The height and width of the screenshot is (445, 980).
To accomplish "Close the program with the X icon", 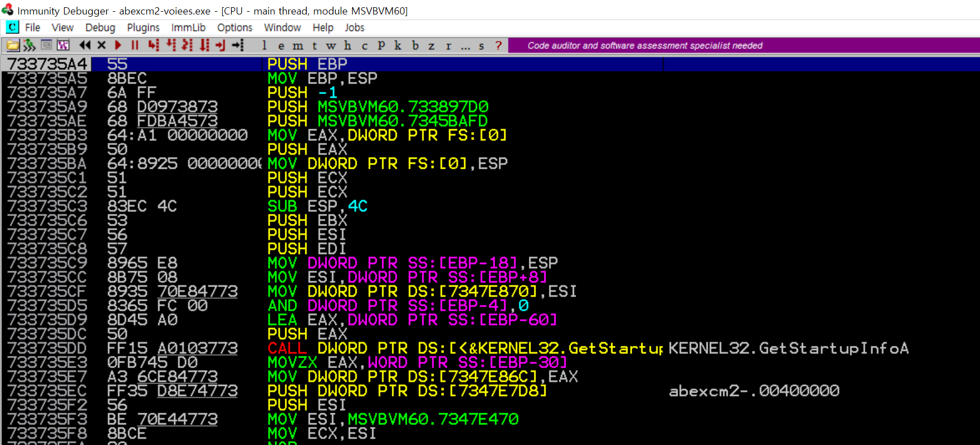I will pos(101,45).
